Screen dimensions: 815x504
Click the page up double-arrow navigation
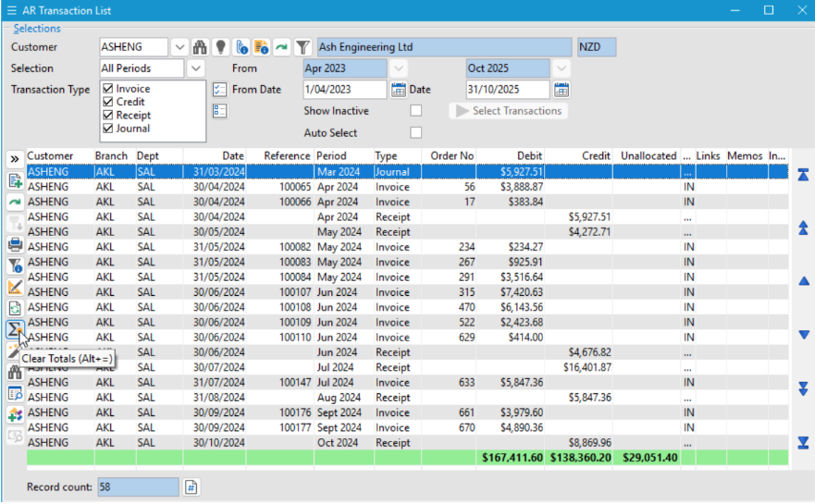803,228
